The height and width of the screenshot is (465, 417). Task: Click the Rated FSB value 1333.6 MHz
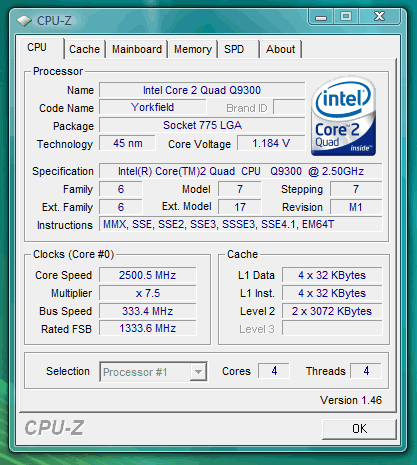pyautogui.click(x=147, y=328)
